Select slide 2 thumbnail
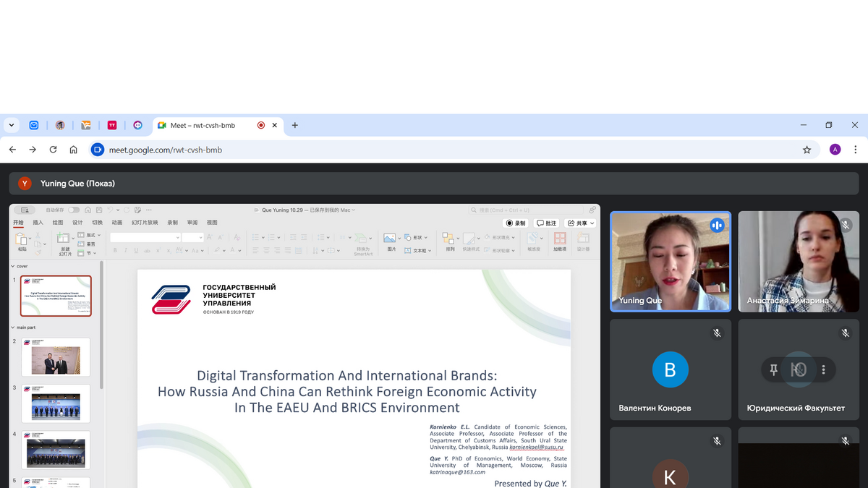Image resolution: width=868 pixels, height=488 pixels. click(56, 357)
